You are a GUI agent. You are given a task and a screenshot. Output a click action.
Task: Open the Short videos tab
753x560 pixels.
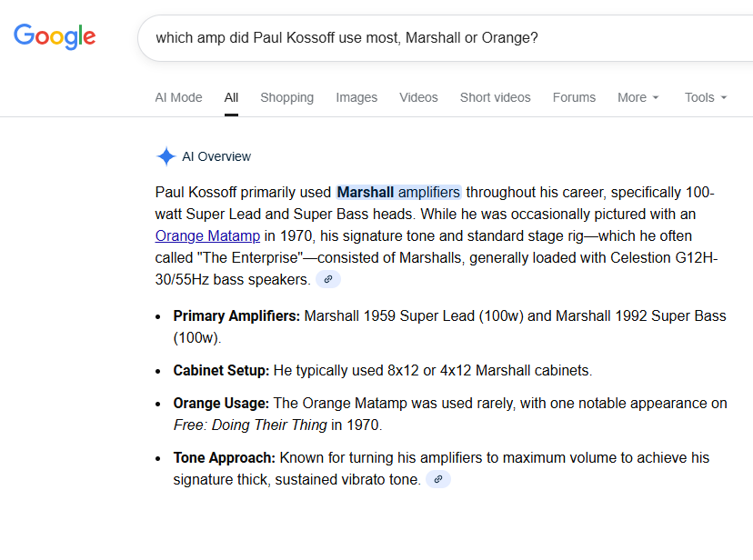coord(495,97)
